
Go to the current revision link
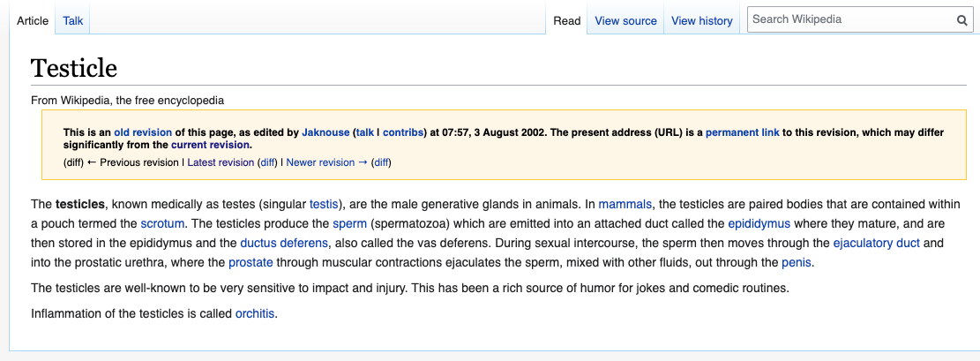(x=210, y=145)
